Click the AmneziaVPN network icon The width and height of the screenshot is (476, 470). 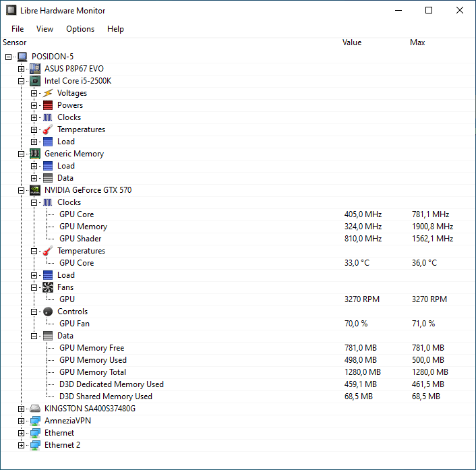coord(35,421)
